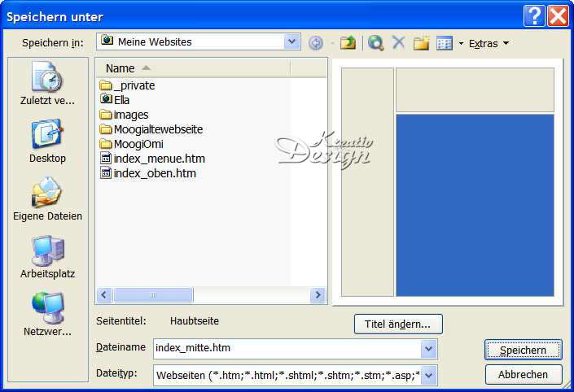Click the Dateiname input field
This screenshot has height=392, width=574.
pyautogui.click(x=287, y=348)
